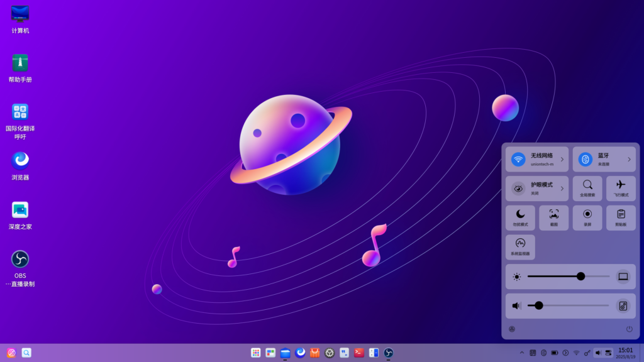644x362 pixels.
Task: Click the display device button beside brightness
Action: pos(623,277)
